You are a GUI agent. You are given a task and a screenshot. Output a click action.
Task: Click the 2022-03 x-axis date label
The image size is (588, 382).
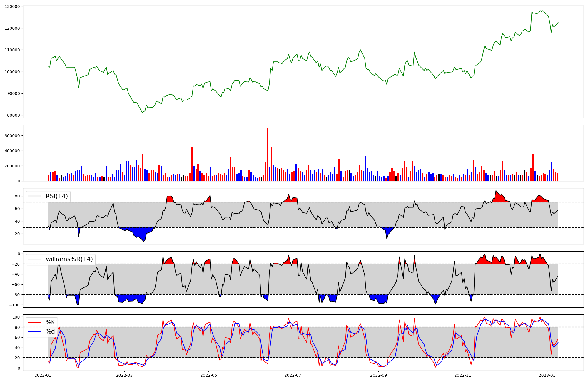pyautogui.click(x=124, y=375)
